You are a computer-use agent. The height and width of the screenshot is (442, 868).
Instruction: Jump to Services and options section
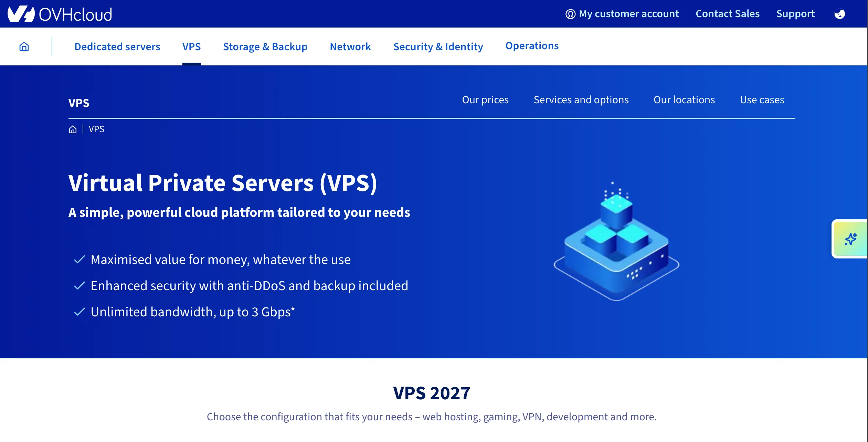point(581,100)
